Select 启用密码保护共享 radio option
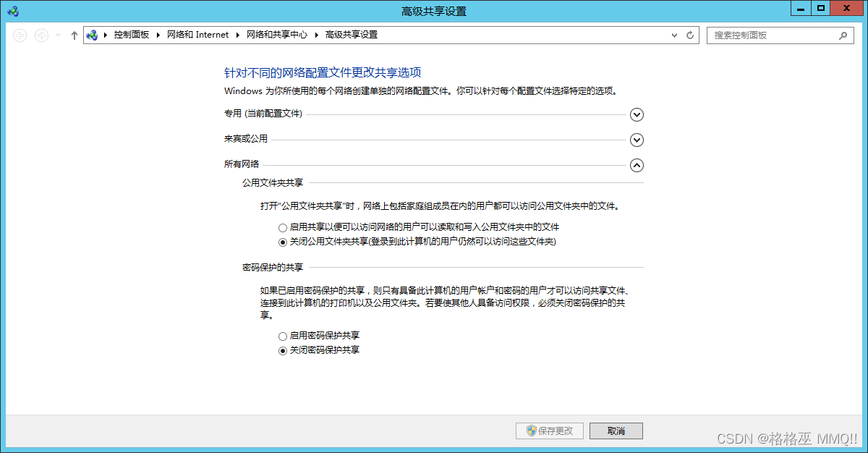 click(x=283, y=336)
